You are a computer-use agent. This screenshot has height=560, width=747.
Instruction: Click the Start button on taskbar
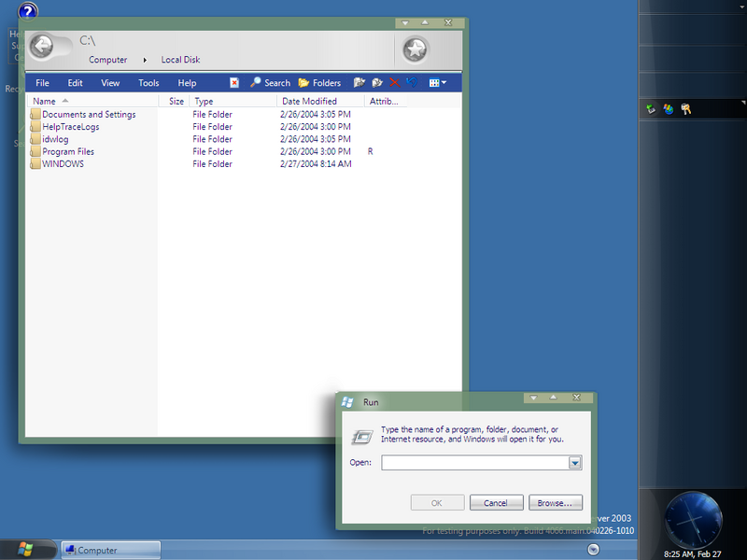point(26,550)
